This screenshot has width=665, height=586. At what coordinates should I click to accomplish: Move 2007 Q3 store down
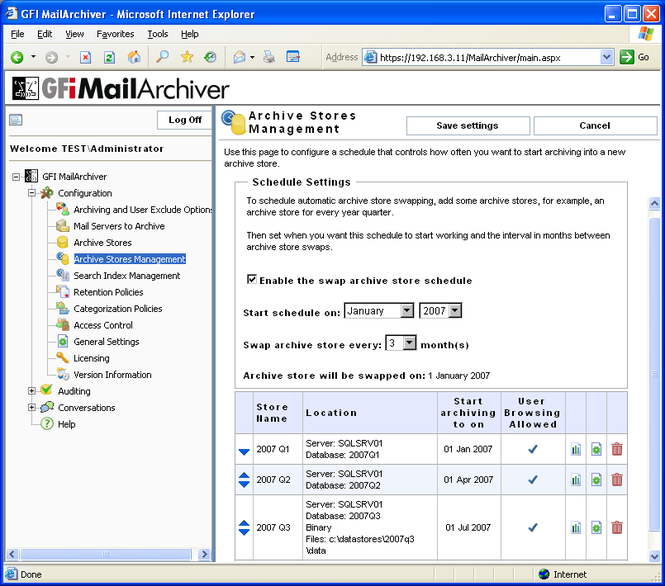tap(244, 532)
